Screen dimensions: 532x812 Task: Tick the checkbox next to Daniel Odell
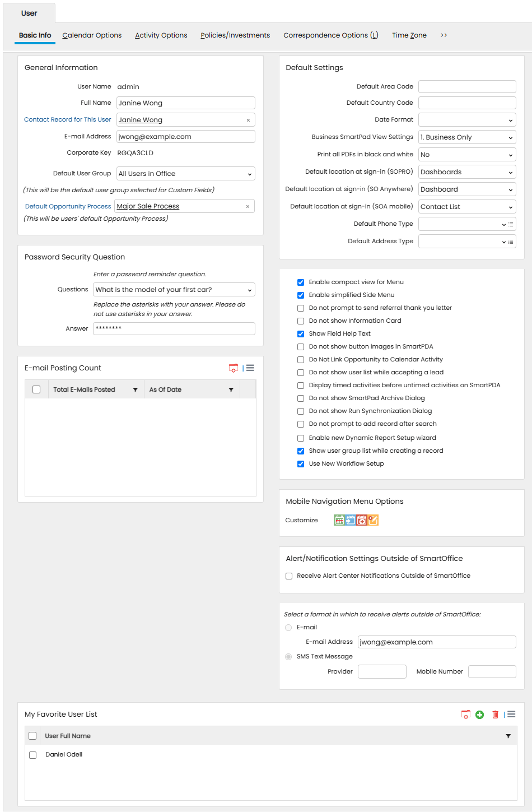33,755
